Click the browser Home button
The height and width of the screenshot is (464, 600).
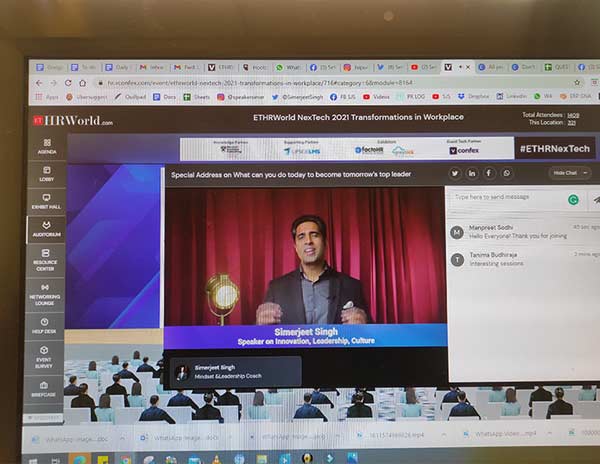click(x=83, y=83)
